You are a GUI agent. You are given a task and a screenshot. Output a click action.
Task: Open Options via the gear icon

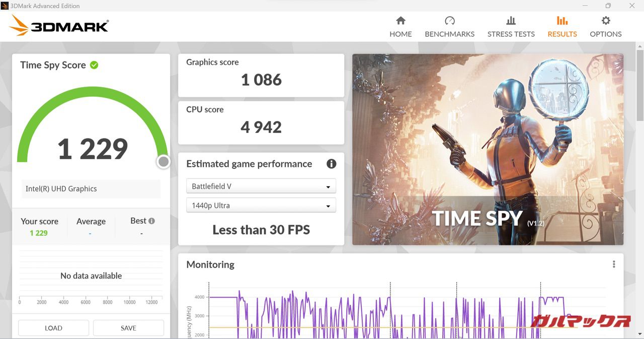tap(606, 21)
